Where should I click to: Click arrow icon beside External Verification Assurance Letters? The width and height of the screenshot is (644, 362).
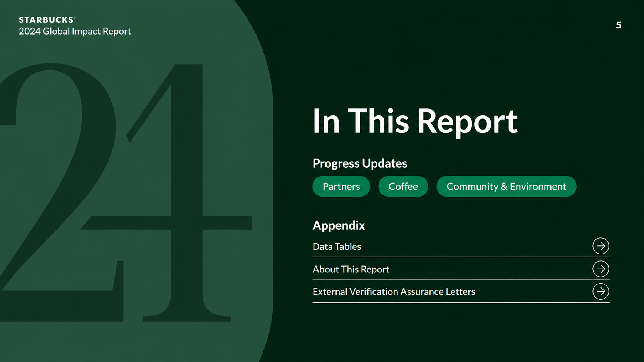point(600,292)
